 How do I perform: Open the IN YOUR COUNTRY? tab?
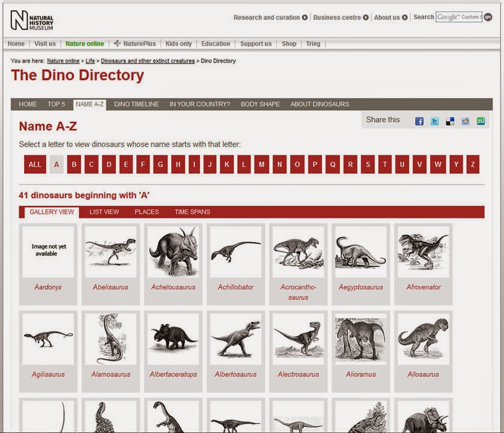coord(199,104)
